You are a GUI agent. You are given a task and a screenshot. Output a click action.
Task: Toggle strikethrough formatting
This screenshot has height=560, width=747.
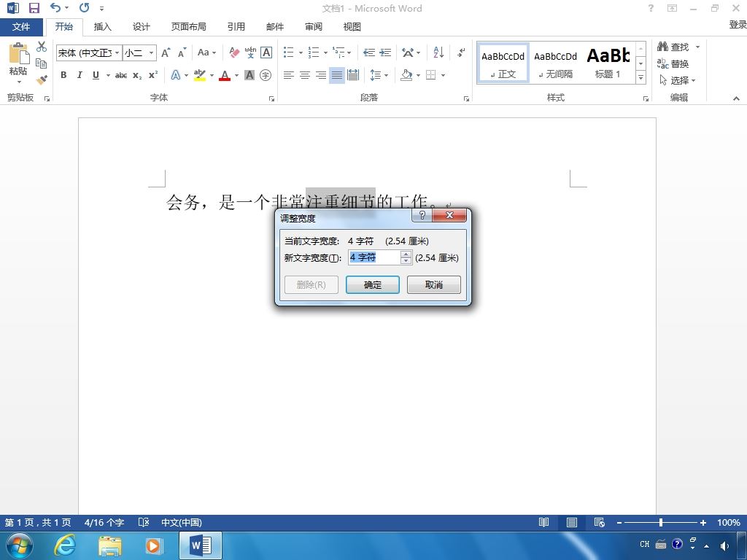[121, 75]
